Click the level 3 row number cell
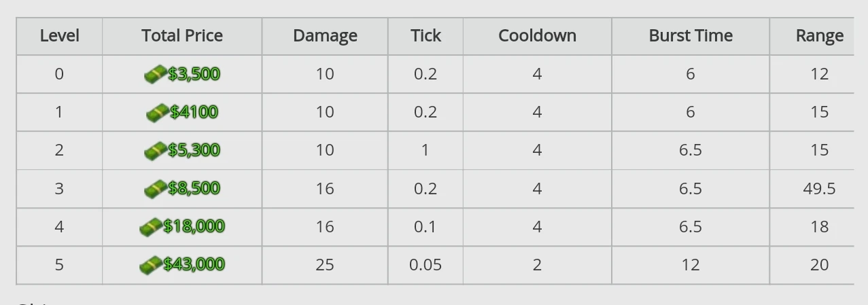 click(59, 189)
